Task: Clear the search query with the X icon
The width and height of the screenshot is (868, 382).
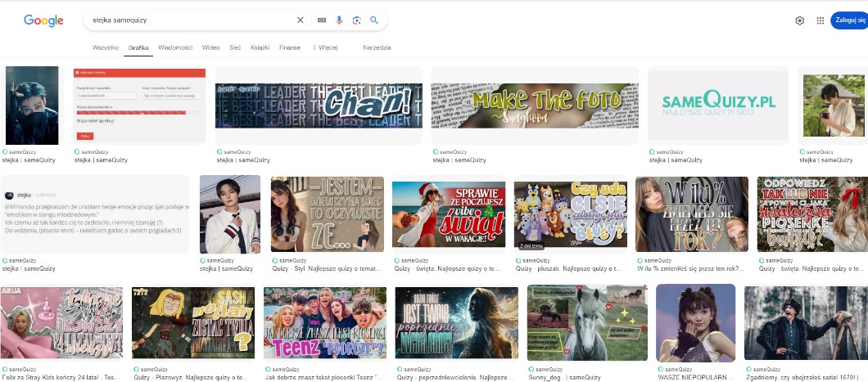Action: pyautogui.click(x=300, y=20)
